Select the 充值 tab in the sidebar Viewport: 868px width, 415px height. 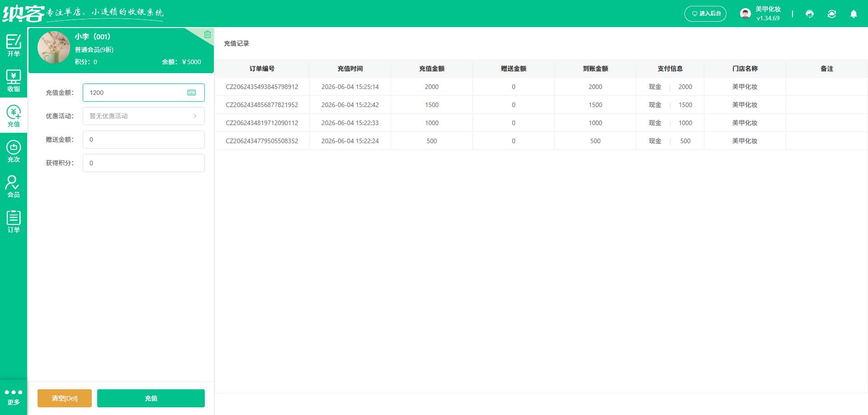tap(14, 116)
